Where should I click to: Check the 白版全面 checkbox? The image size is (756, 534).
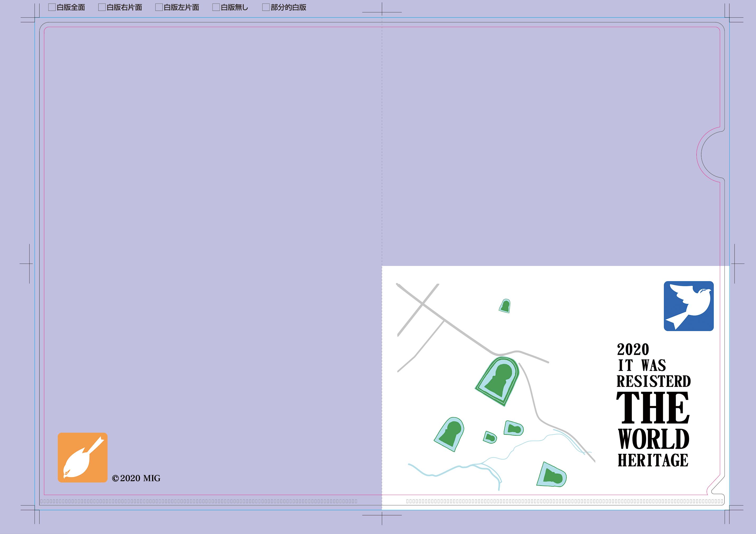(52, 7)
